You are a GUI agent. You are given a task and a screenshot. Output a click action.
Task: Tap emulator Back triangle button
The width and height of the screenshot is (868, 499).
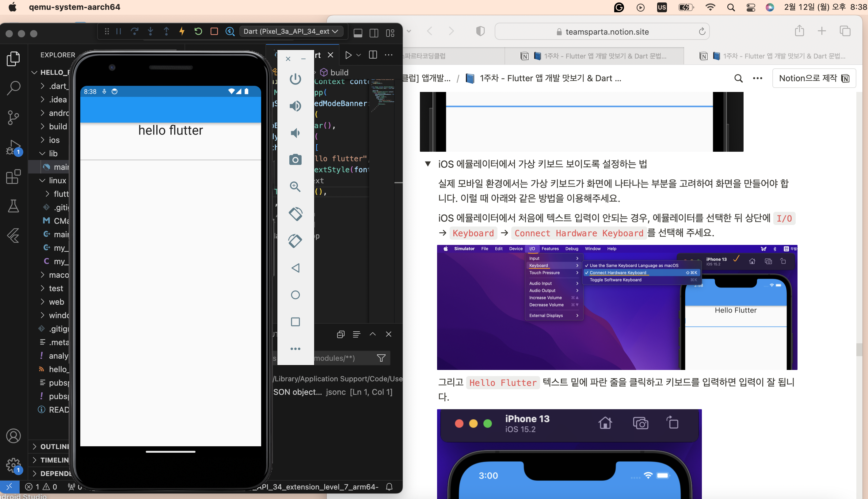click(x=295, y=268)
